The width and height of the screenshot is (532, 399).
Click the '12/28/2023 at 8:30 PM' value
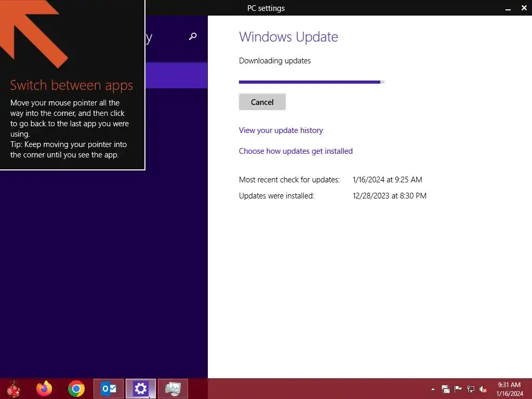(x=390, y=196)
